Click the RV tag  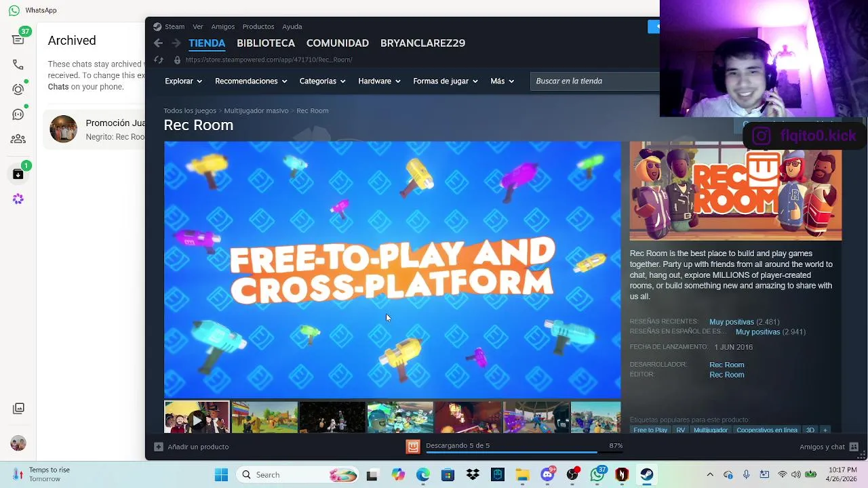[681, 430]
